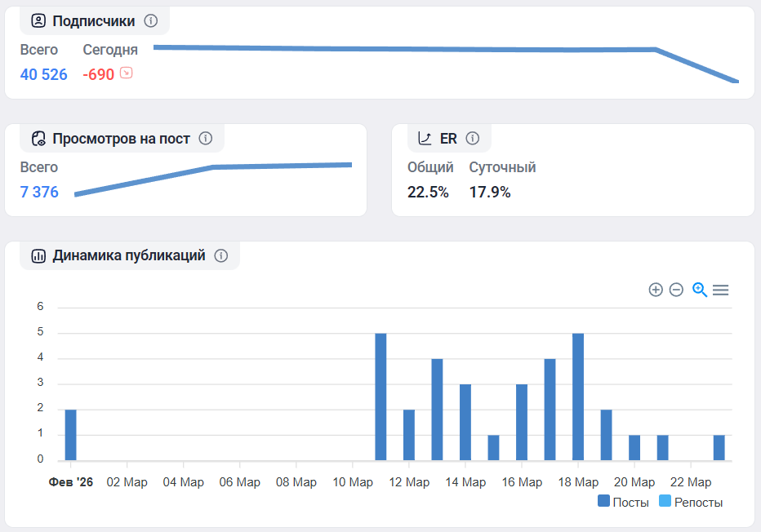Click the 18 Мар bar in the chart
The height and width of the screenshot is (532, 761).
578,397
